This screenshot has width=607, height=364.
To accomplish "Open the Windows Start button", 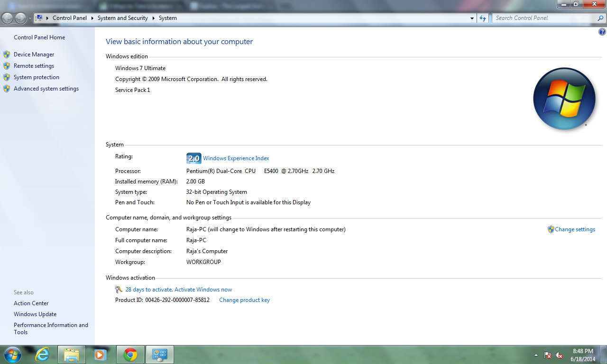I will 12,355.
